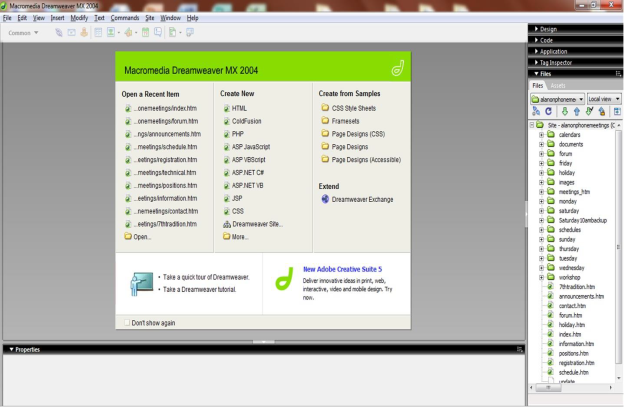Click the Table insert icon
625x408 pixels.
tap(98, 33)
